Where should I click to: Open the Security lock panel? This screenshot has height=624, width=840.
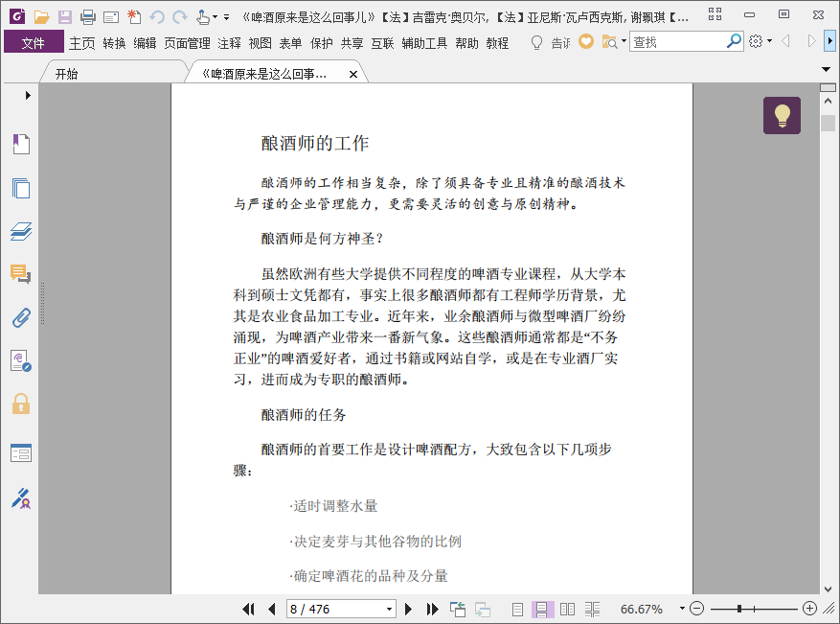pos(21,404)
